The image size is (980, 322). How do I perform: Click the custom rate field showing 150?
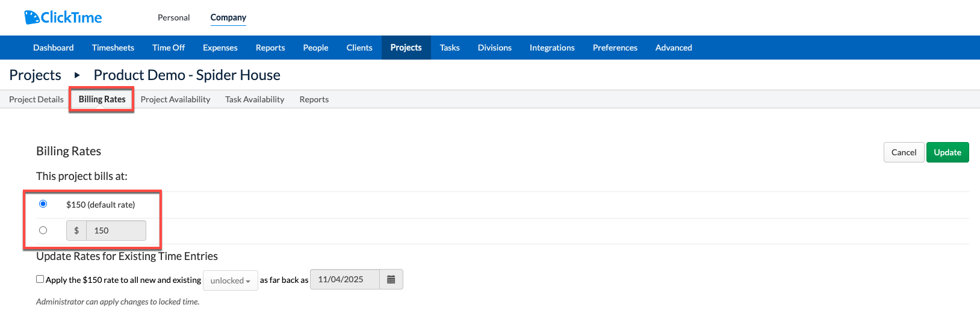pyautogui.click(x=116, y=231)
